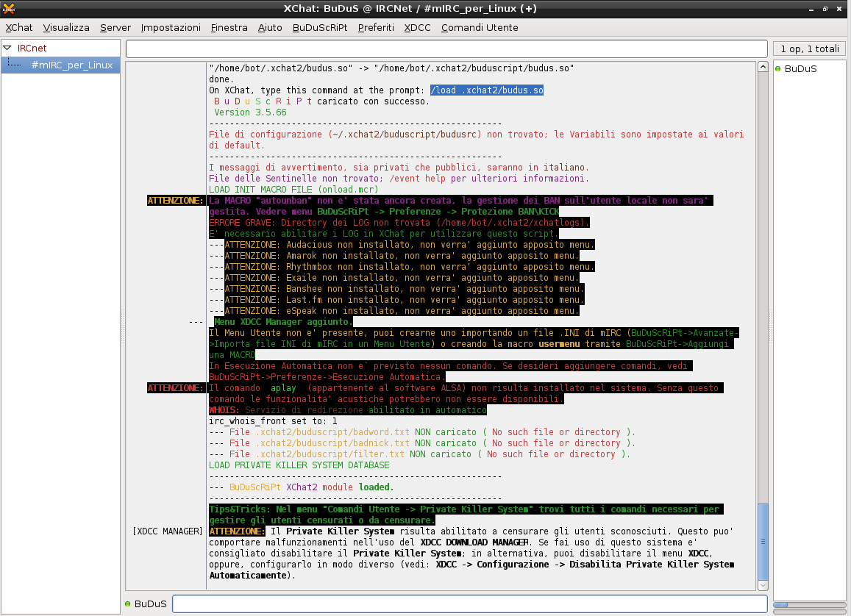Open the XDCC menu
This screenshot has height=616, width=851.
[417, 27]
